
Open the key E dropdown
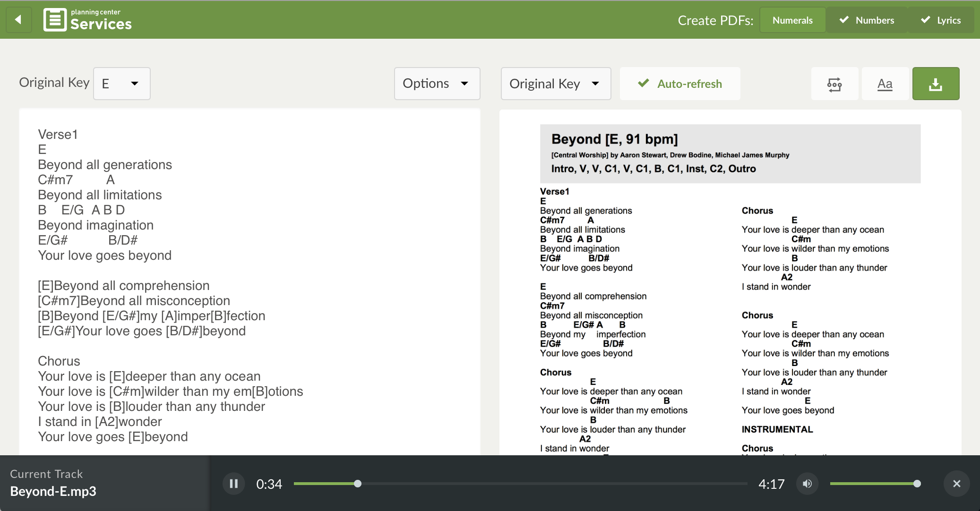click(121, 84)
